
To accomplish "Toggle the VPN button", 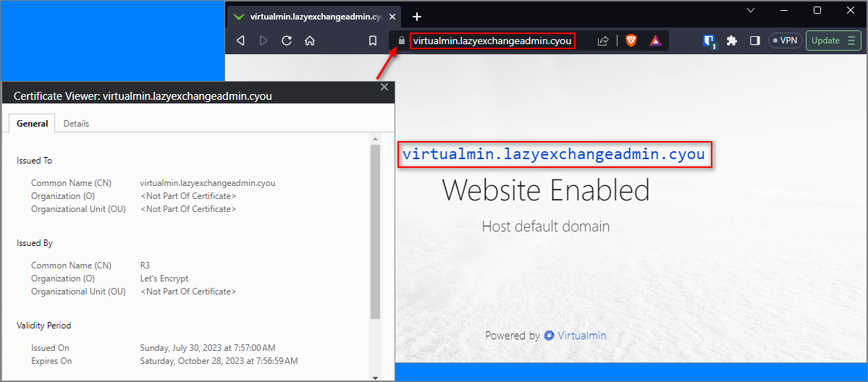I will point(785,41).
